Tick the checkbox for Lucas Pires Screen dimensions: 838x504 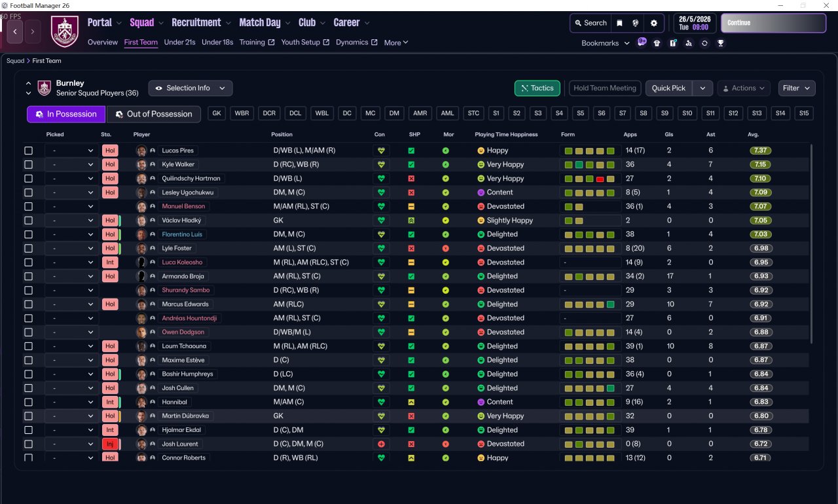(28, 151)
